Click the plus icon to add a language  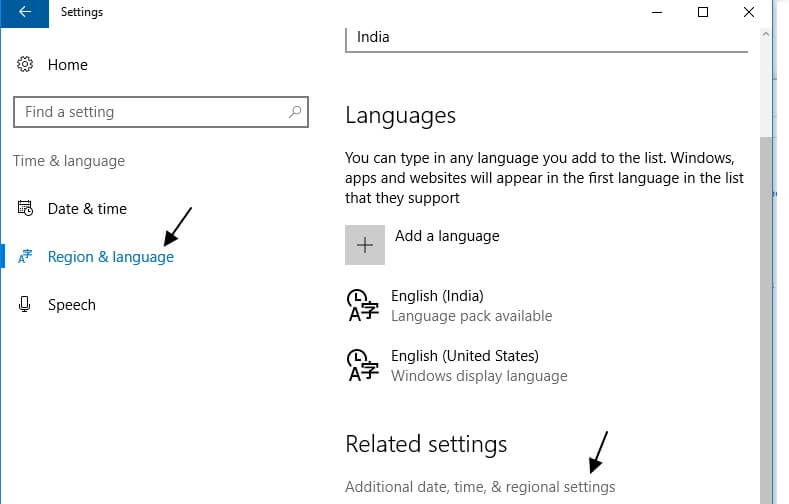point(365,245)
